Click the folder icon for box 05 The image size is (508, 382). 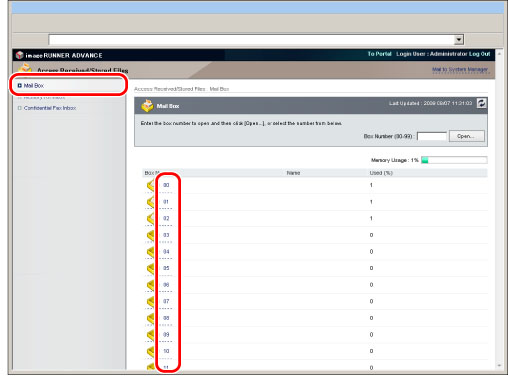151,268
